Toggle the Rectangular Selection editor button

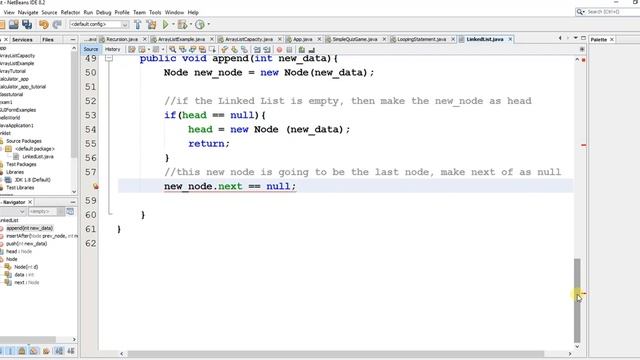[x=212, y=49]
